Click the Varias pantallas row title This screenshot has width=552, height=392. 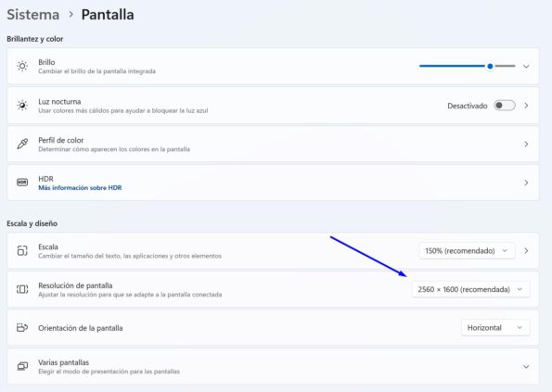(x=63, y=362)
